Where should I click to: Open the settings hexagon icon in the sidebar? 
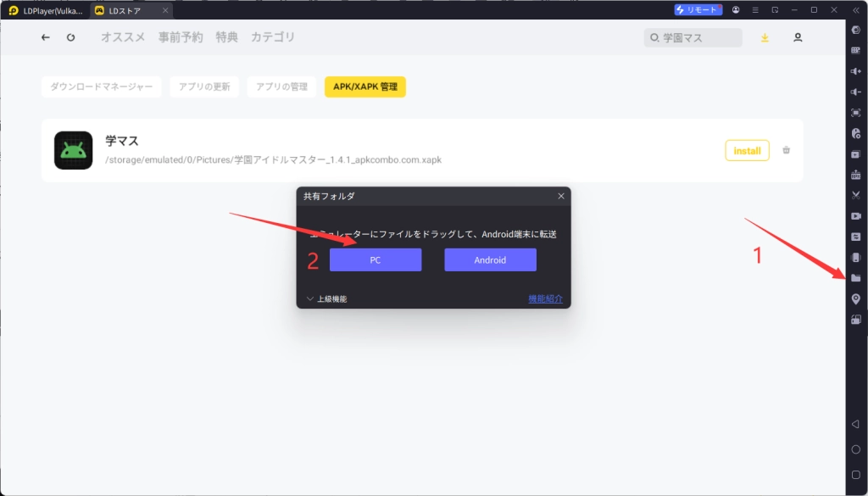coord(856,30)
